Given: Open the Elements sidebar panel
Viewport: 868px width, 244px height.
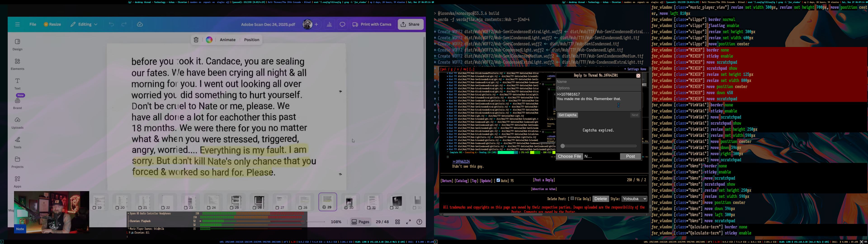Looking at the screenshot, I should (18, 64).
